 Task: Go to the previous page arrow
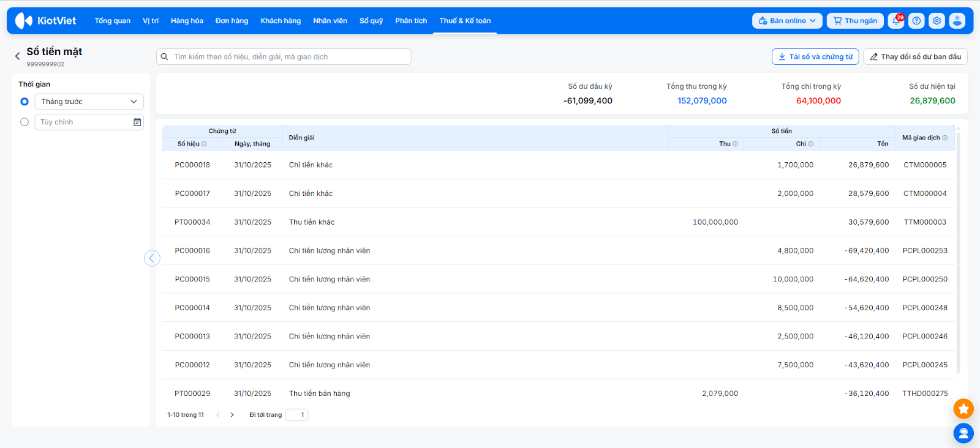218,415
